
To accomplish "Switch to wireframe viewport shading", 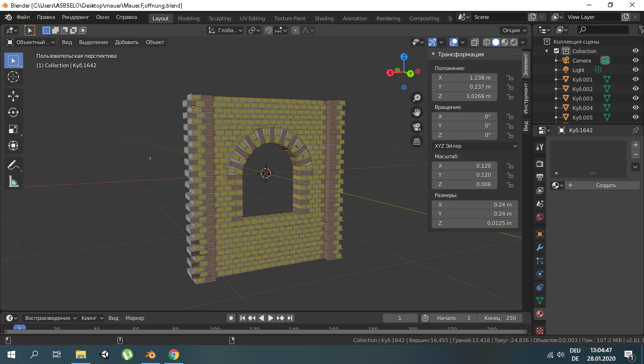I will pos(486,42).
